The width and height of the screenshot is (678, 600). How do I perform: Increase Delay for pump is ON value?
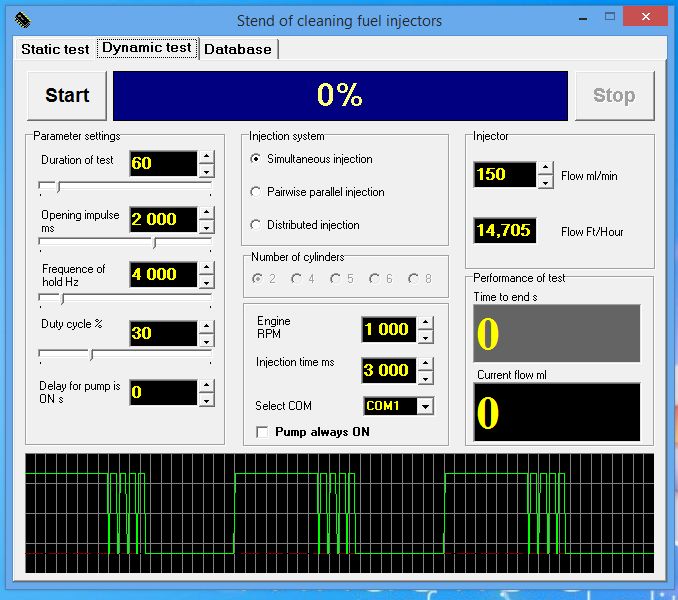pos(206,386)
